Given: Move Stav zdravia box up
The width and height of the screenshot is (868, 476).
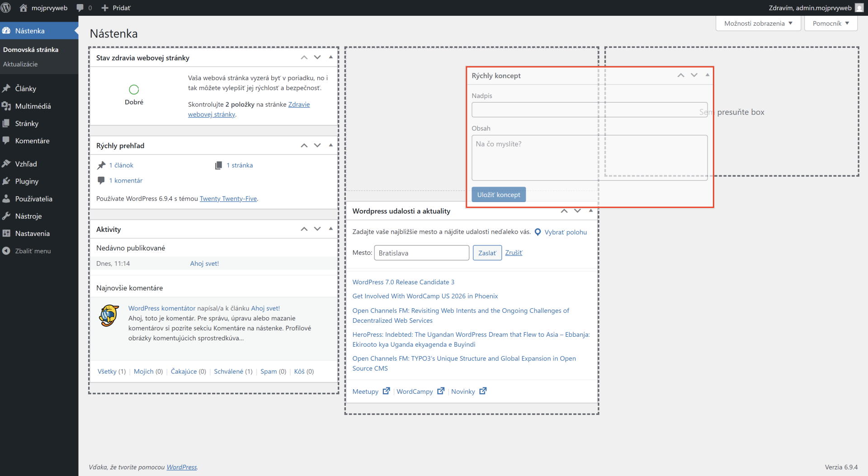Looking at the screenshot, I should click(x=304, y=57).
